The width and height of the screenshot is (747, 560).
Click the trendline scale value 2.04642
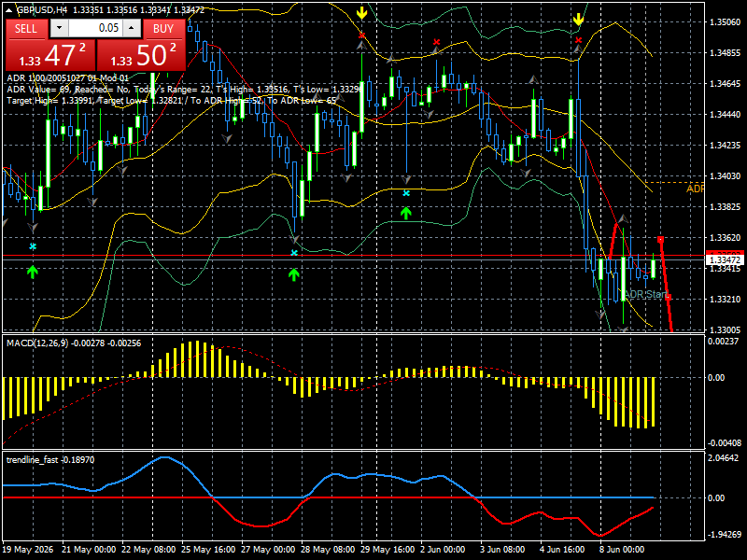[723, 458]
